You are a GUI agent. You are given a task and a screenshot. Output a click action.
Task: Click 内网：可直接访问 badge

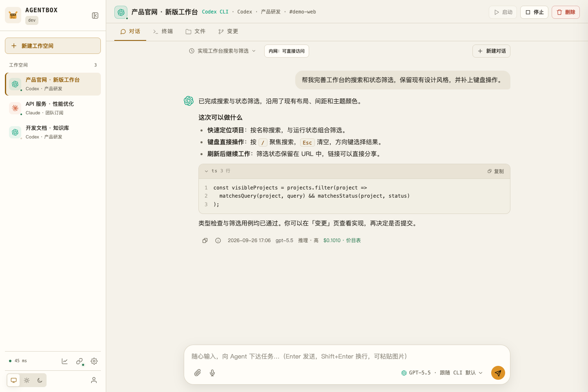tap(287, 51)
